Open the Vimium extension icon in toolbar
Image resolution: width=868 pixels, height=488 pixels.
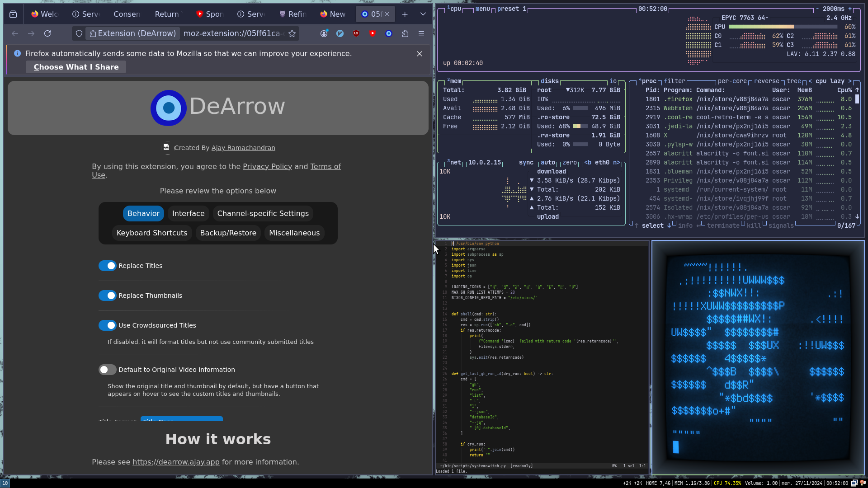click(x=340, y=33)
